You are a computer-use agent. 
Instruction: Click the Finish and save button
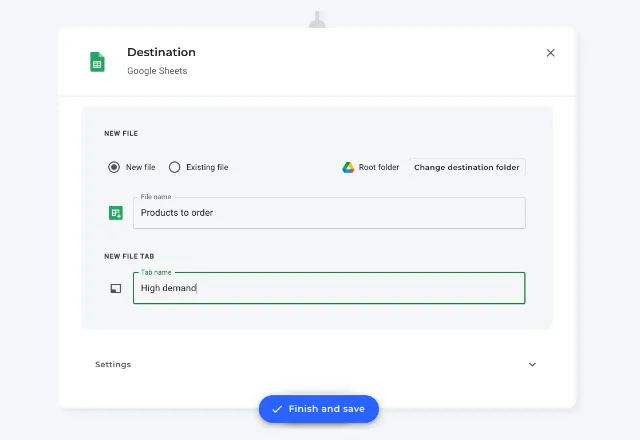[319, 409]
